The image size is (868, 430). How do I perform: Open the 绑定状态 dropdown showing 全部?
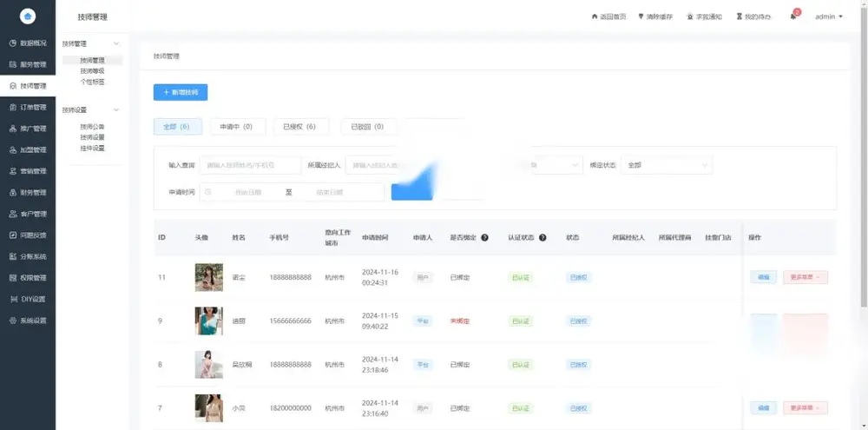[x=667, y=165]
